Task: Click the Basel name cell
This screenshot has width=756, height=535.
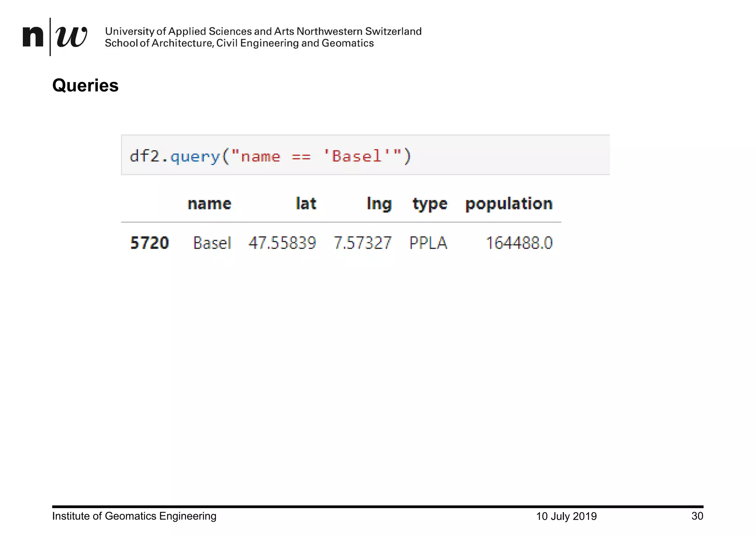Action: pos(212,243)
